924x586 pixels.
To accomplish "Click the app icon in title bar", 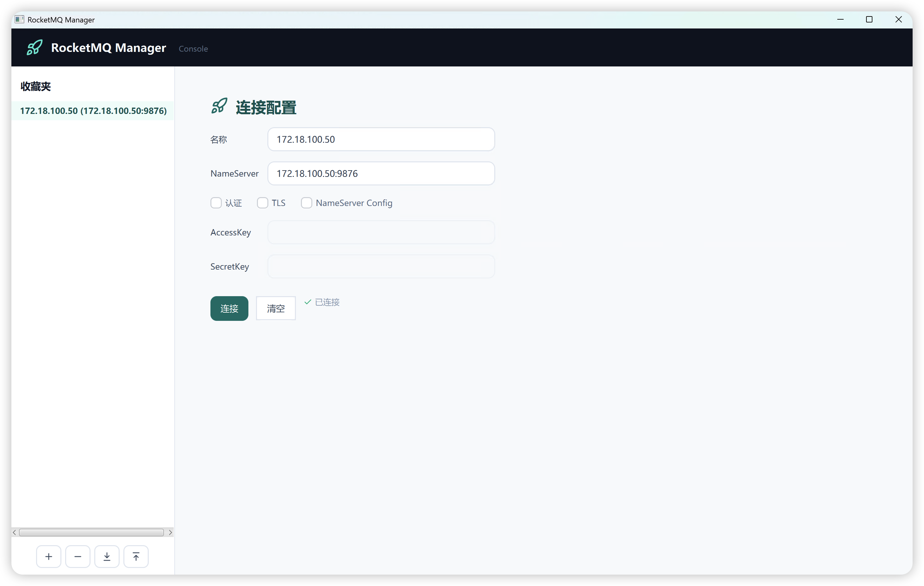I will pos(19,19).
